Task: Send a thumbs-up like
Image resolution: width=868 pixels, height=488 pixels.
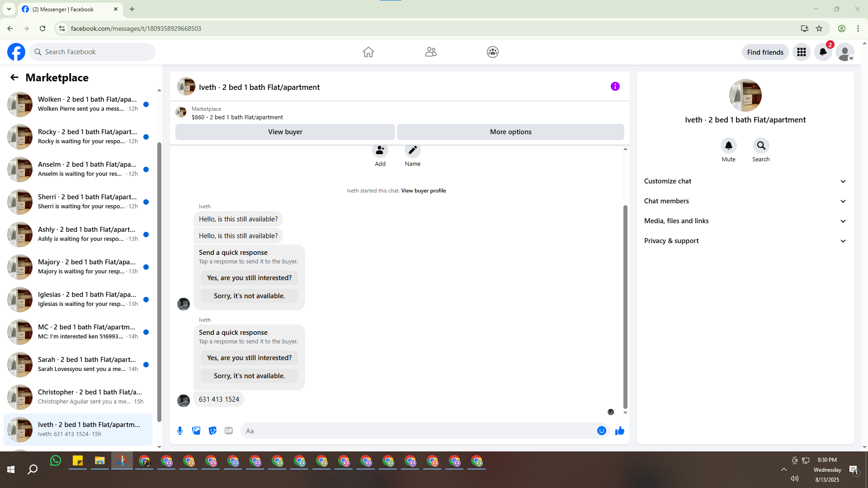Action: (x=619, y=431)
